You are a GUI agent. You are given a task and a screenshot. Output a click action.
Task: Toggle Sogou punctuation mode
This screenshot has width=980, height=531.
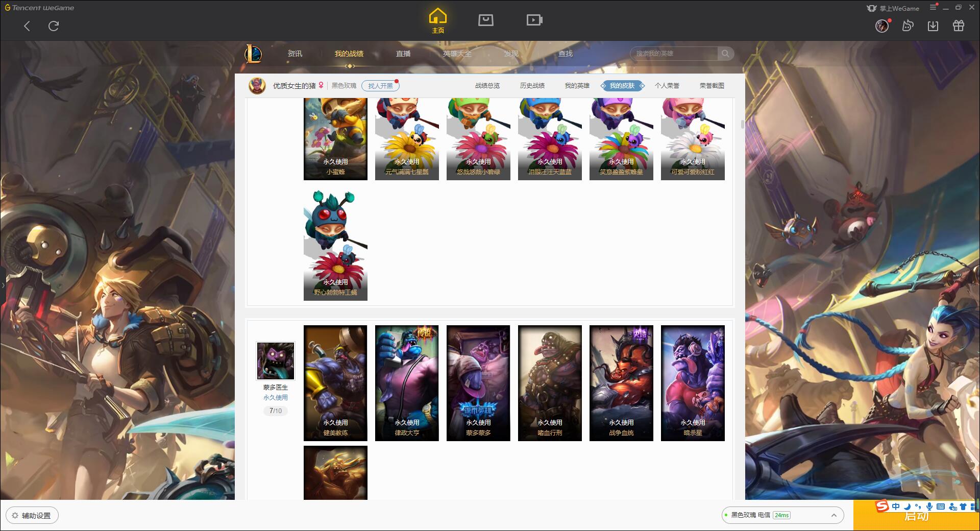click(x=918, y=506)
